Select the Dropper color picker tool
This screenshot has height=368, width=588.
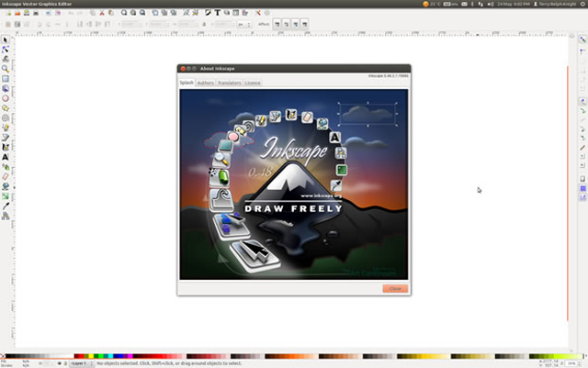click(6, 206)
